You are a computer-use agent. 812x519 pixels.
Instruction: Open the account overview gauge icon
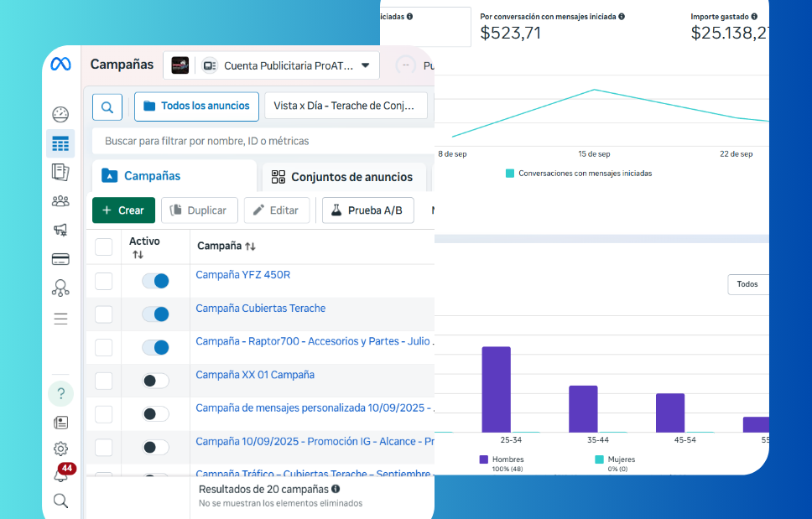pyautogui.click(x=60, y=115)
